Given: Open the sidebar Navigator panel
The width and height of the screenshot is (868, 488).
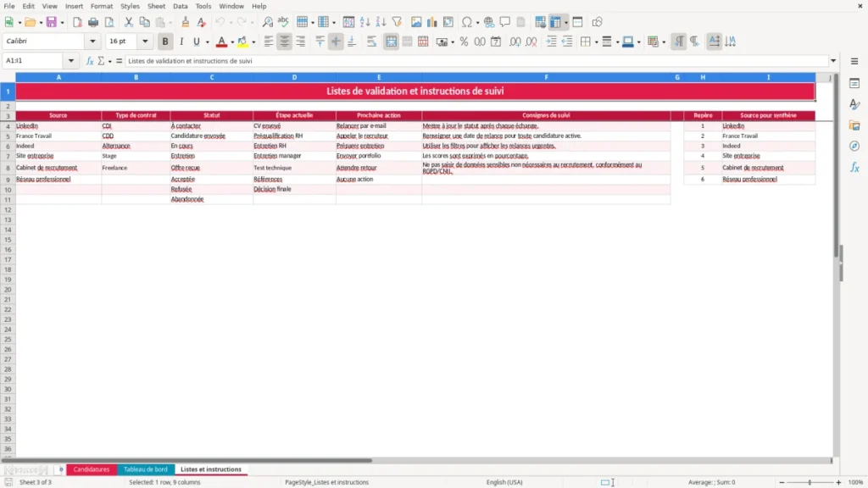Looking at the screenshot, I should (x=854, y=146).
